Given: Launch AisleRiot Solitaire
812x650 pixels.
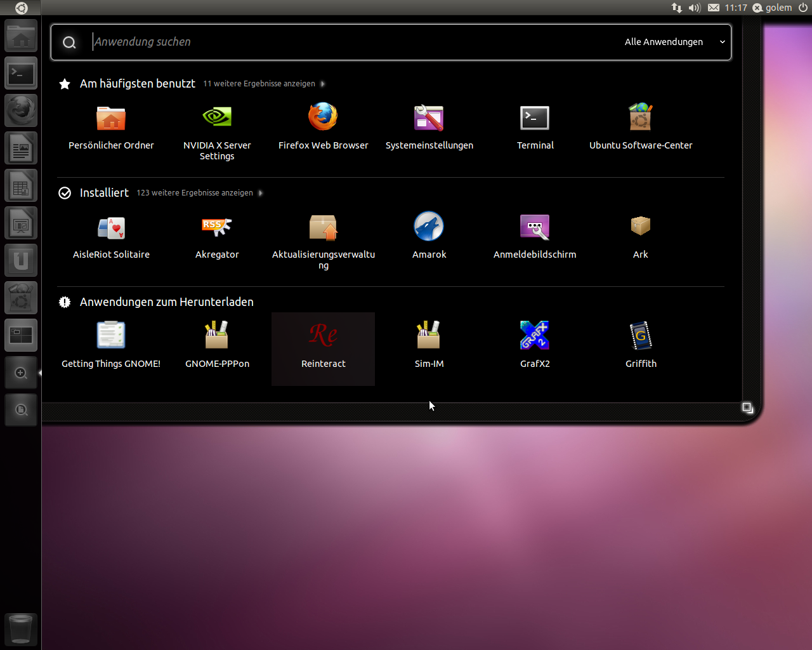Looking at the screenshot, I should (x=111, y=227).
